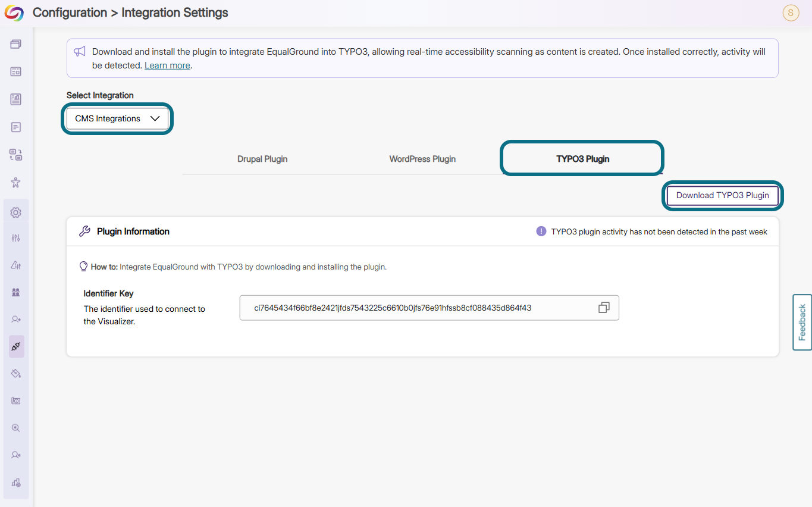Viewport: 812px width, 507px height.
Task: Open the buildings with gear sidebar icon
Action: (x=16, y=483)
